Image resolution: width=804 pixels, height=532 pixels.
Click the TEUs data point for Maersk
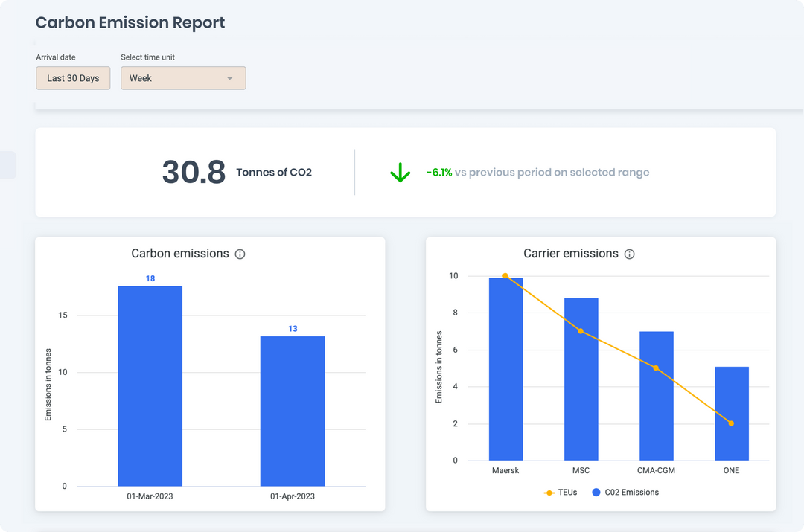click(x=505, y=276)
